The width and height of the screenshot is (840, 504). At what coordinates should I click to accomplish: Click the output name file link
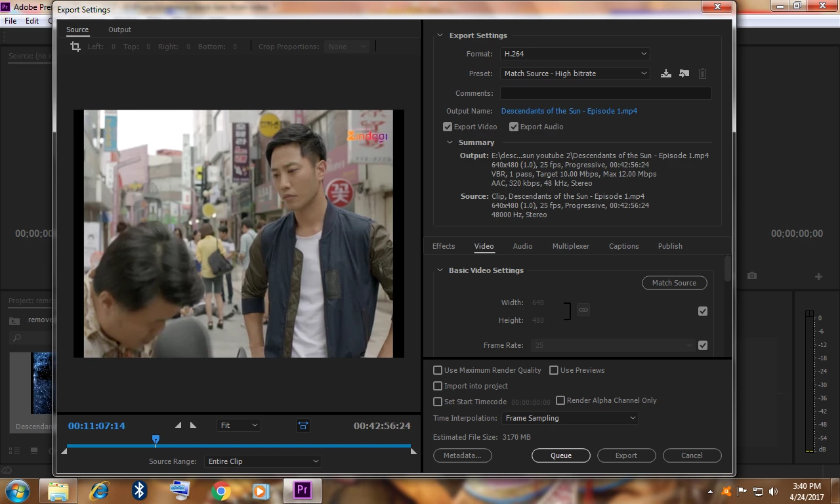568,111
